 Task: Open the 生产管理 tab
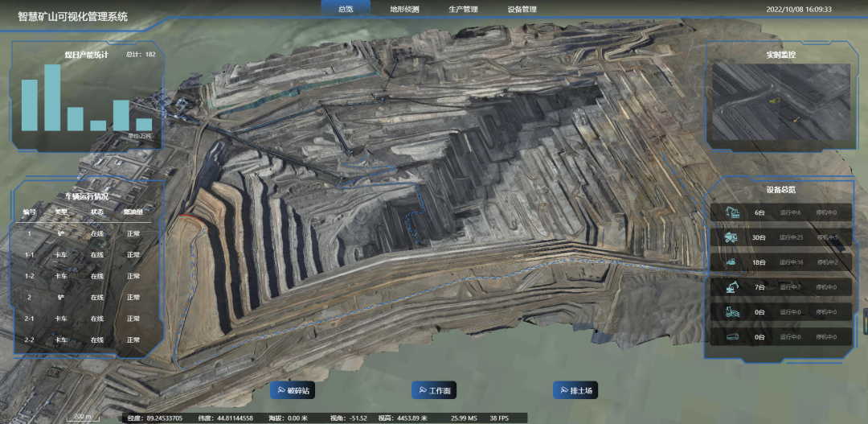point(463,9)
